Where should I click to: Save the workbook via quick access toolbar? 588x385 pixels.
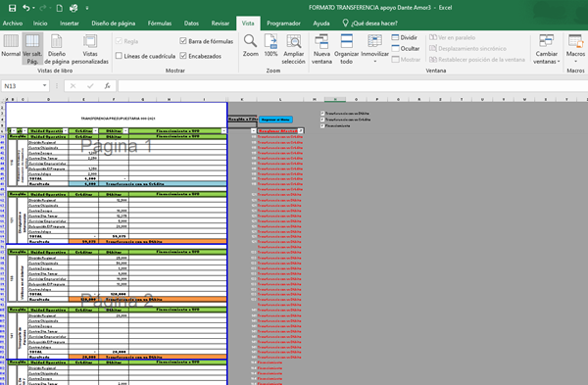pyautogui.click(x=12, y=8)
